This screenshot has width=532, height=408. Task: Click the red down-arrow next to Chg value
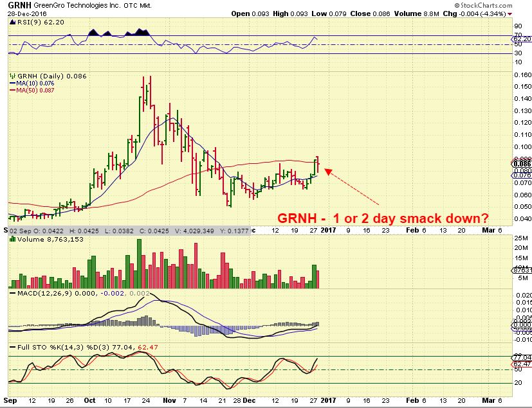(x=510, y=14)
